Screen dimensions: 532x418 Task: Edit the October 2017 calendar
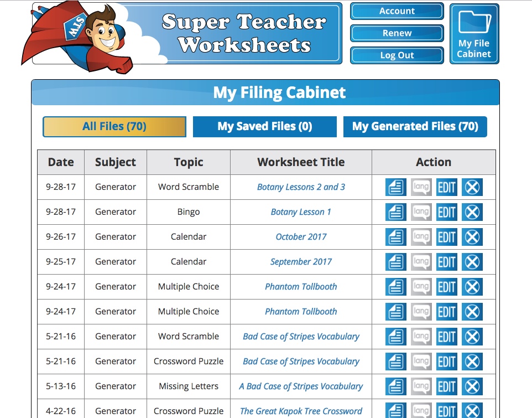pos(446,236)
